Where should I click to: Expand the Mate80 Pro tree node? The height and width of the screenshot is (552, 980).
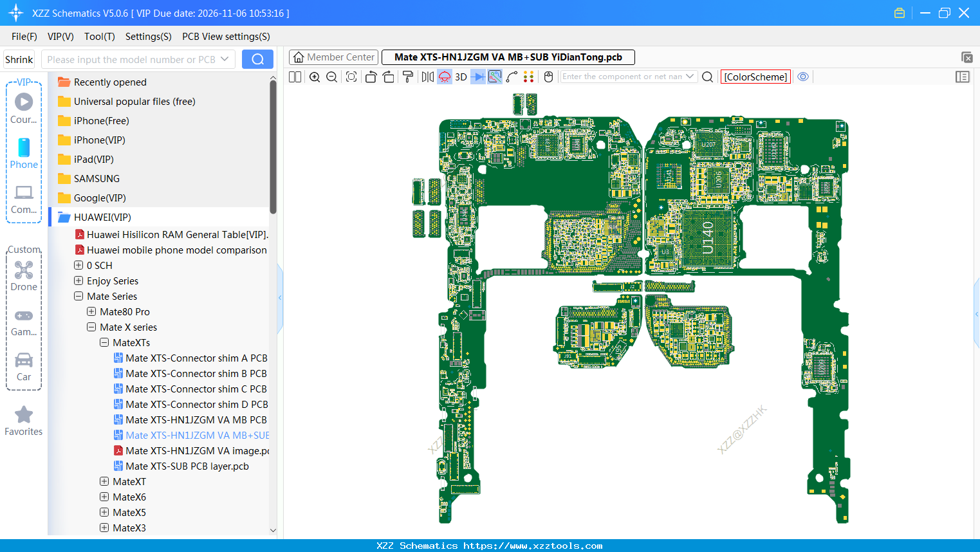[91, 311]
